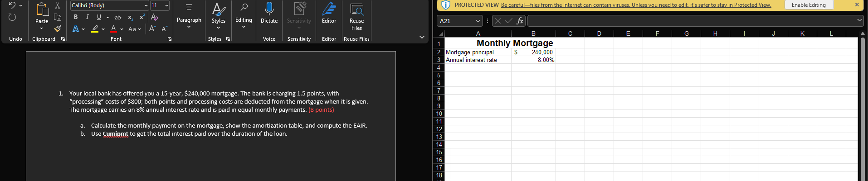Open the Styles gallery button
Image resolution: width=868 pixels, height=181 pixels.
pos(218,16)
